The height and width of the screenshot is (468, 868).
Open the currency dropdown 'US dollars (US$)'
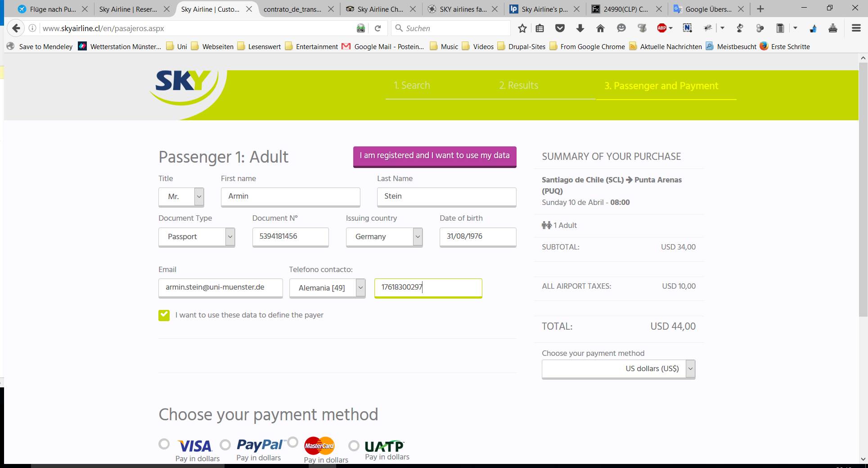[x=618, y=369]
